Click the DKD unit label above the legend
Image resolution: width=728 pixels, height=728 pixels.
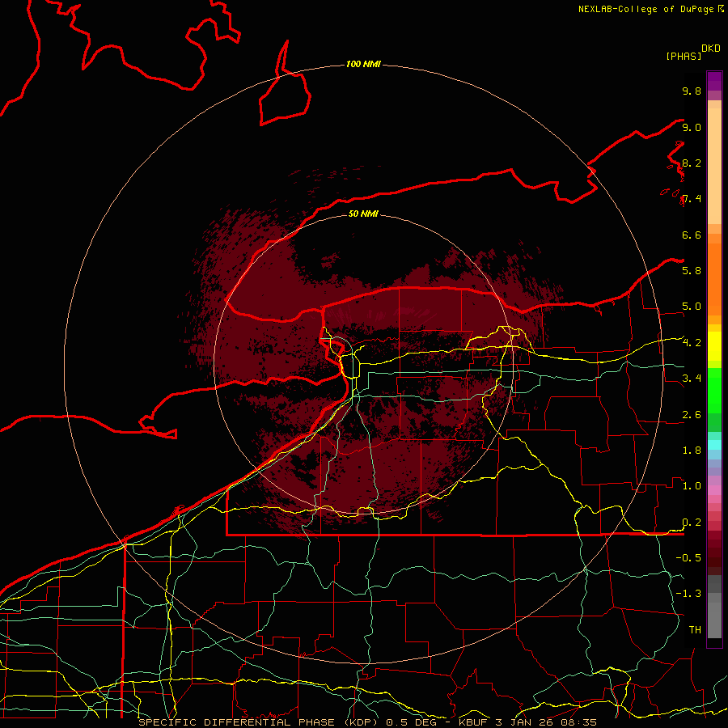tap(710, 49)
